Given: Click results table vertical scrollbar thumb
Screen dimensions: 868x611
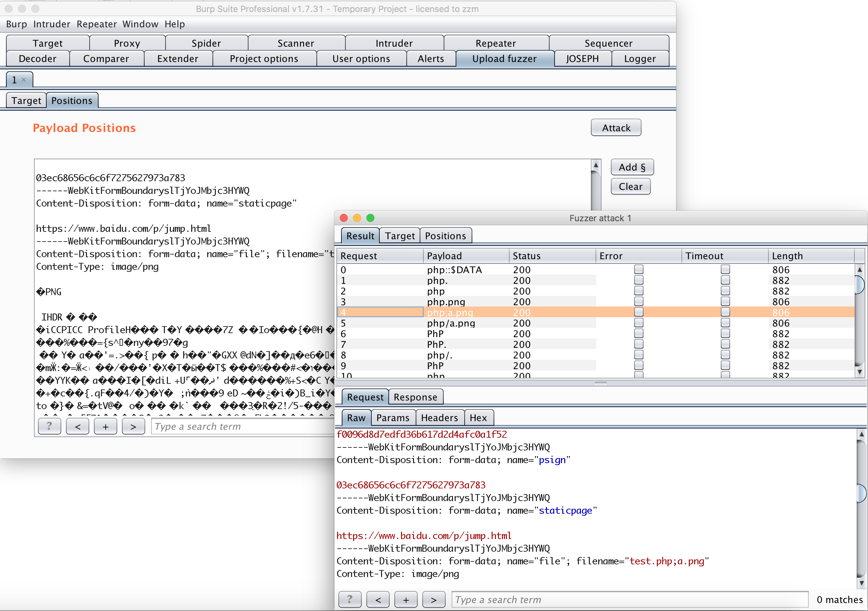Looking at the screenshot, I should point(859,285).
